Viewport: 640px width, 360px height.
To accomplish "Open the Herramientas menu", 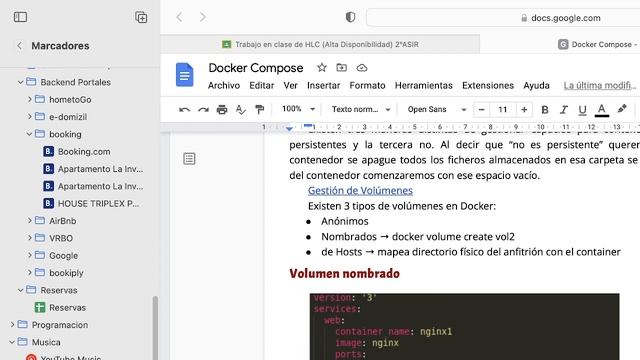I will coord(424,85).
